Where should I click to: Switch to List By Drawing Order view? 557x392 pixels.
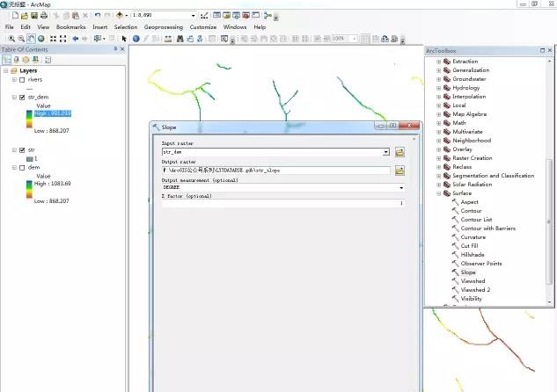tap(7, 60)
